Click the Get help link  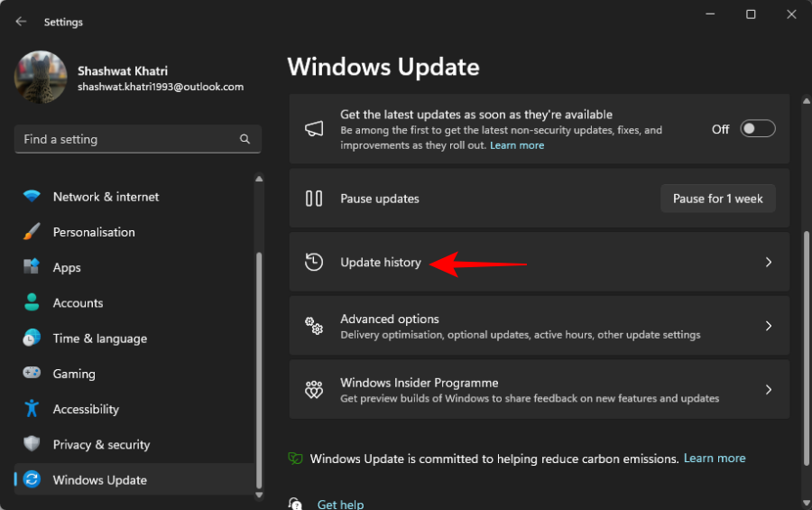click(x=341, y=504)
